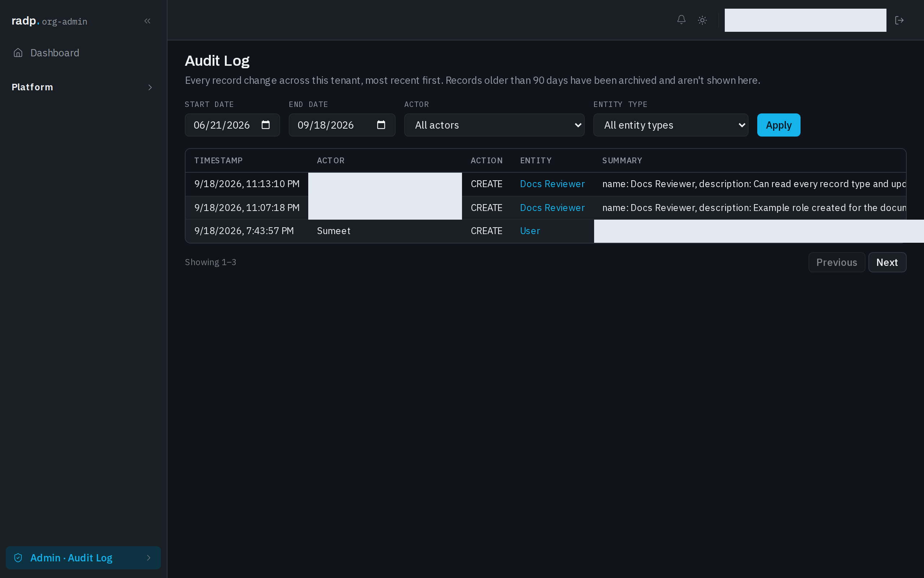Viewport: 924px width, 578px height.
Task: Open Docs Reviewer link from 11:13:10 PM row
Action: pyautogui.click(x=552, y=184)
